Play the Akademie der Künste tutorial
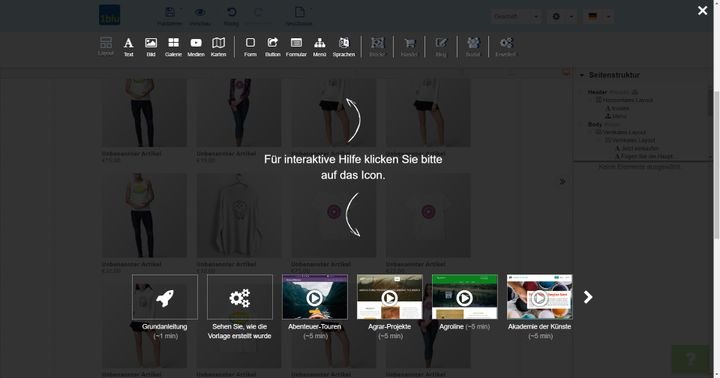The height and width of the screenshot is (378, 720). (x=540, y=297)
